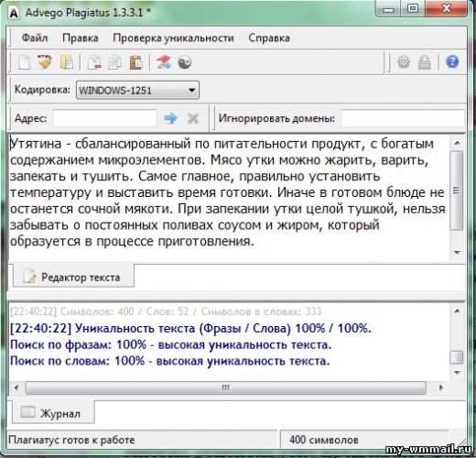
Task: Start uniqueness check with arrows icon
Action: pos(164,62)
